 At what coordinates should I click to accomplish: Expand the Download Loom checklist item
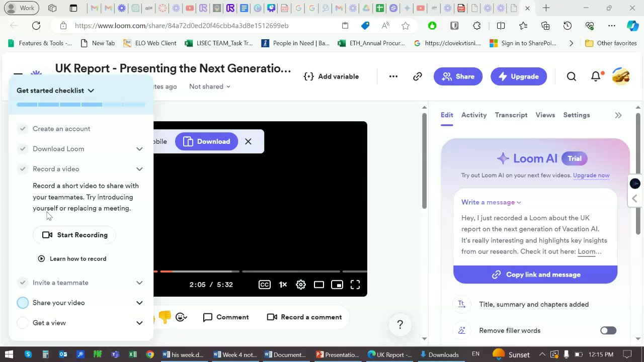(139, 149)
